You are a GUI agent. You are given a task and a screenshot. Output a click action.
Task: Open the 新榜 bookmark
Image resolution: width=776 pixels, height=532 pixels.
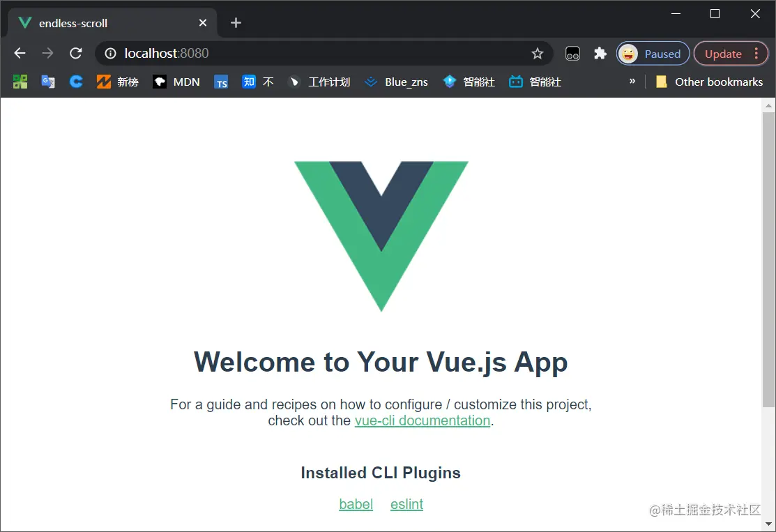(117, 82)
